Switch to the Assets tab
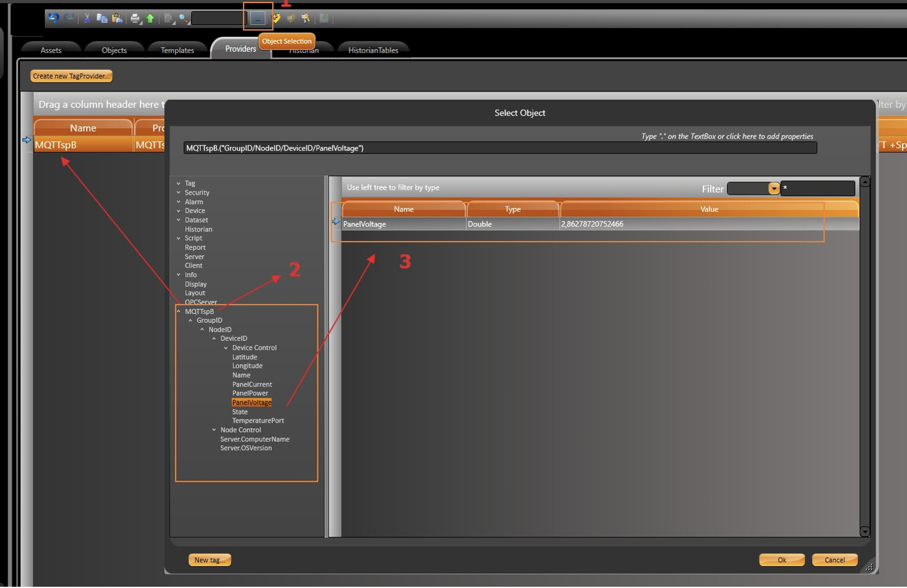Screen dimensions: 907x588 (51, 50)
